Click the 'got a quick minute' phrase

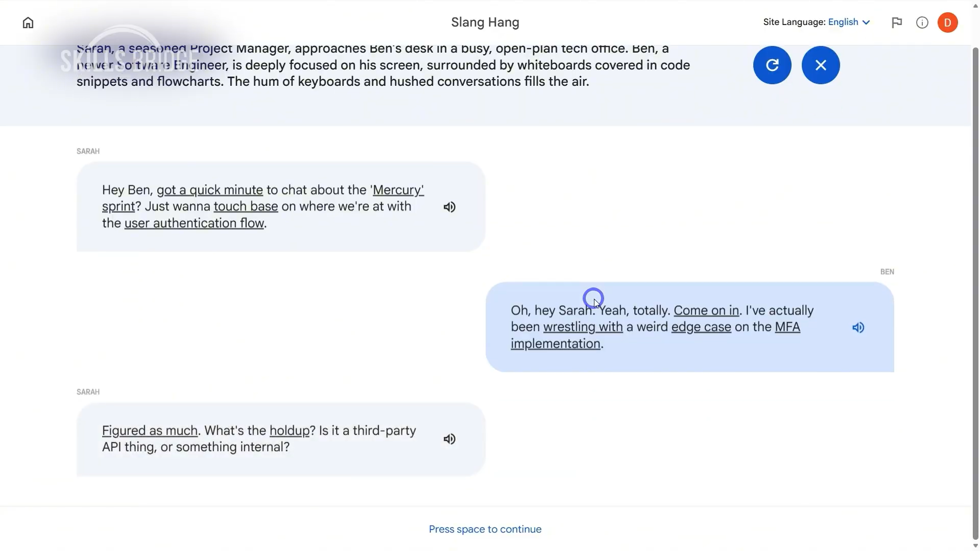click(210, 190)
